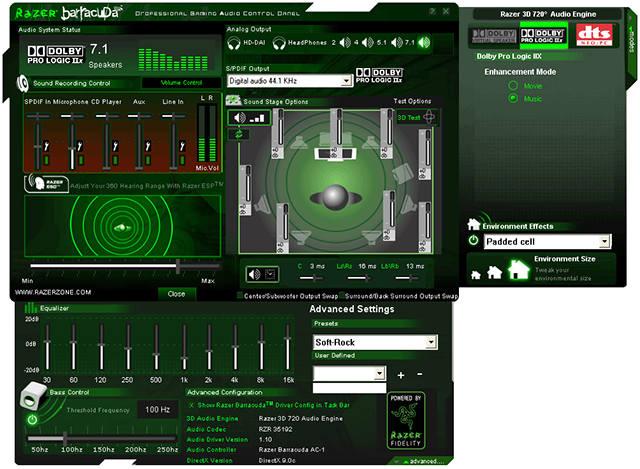Toggle Show Razer Barracuda Driver Config checkbox

[x=191, y=405]
